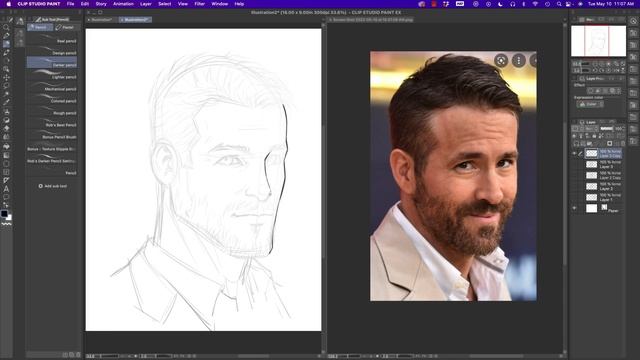Click the Navigator canvas thumbnail
Image resolution: width=640 pixels, height=360 pixels.
tap(598, 41)
